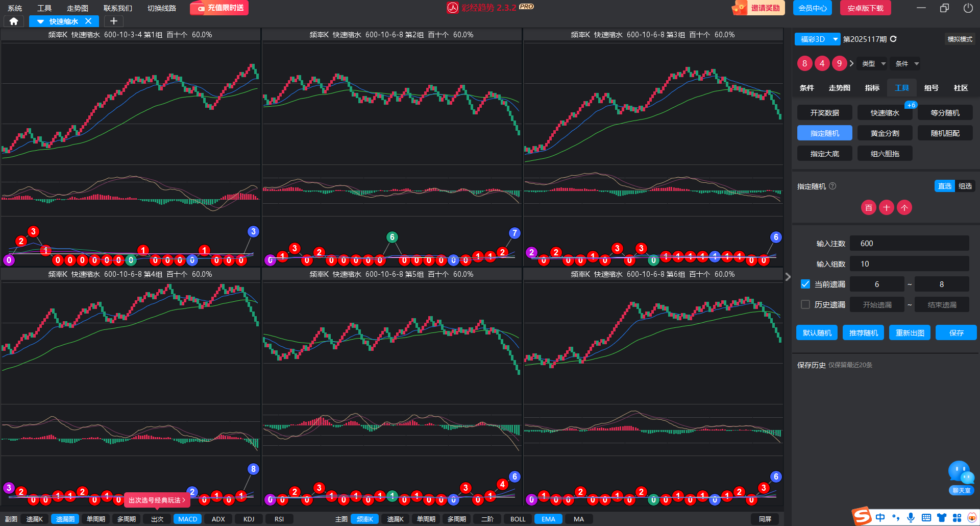Open the 走势图 menu
The width and height of the screenshot is (980, 526).
click(x=78, y=8)
